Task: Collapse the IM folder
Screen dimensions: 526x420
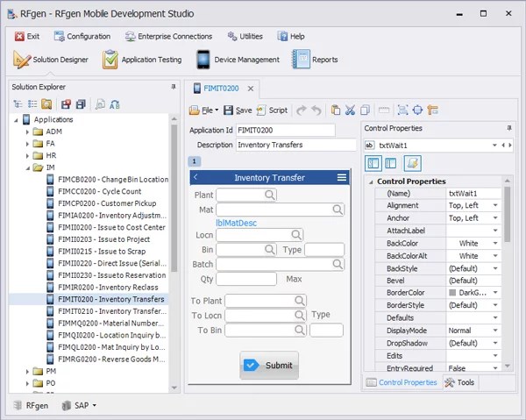Action: tap(27, 167)
